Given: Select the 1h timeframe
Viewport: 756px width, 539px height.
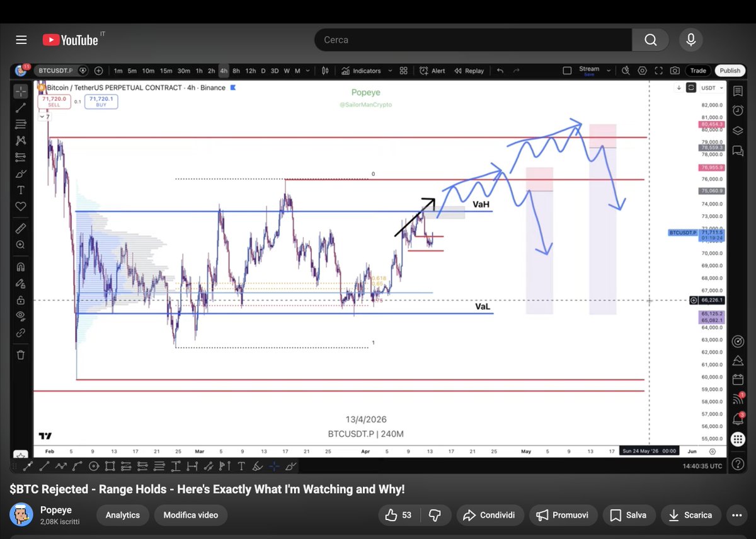Looking at the screenshot, I should [199, 71].
